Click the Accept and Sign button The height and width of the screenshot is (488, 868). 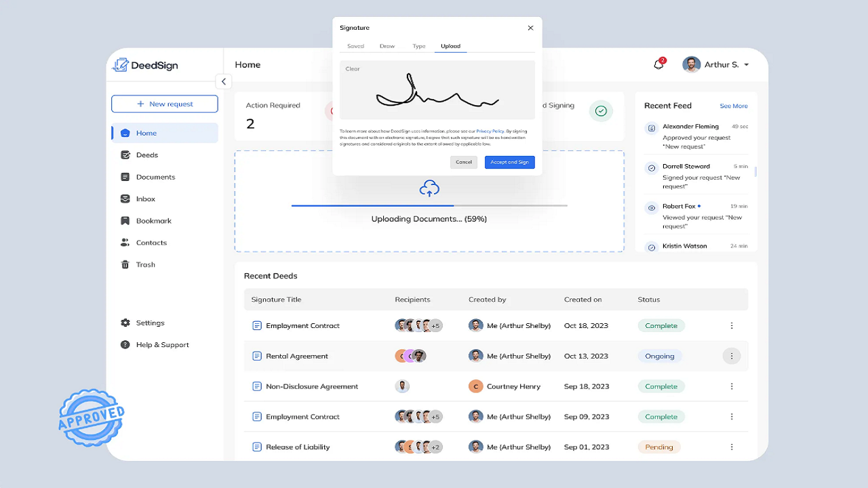510,162
